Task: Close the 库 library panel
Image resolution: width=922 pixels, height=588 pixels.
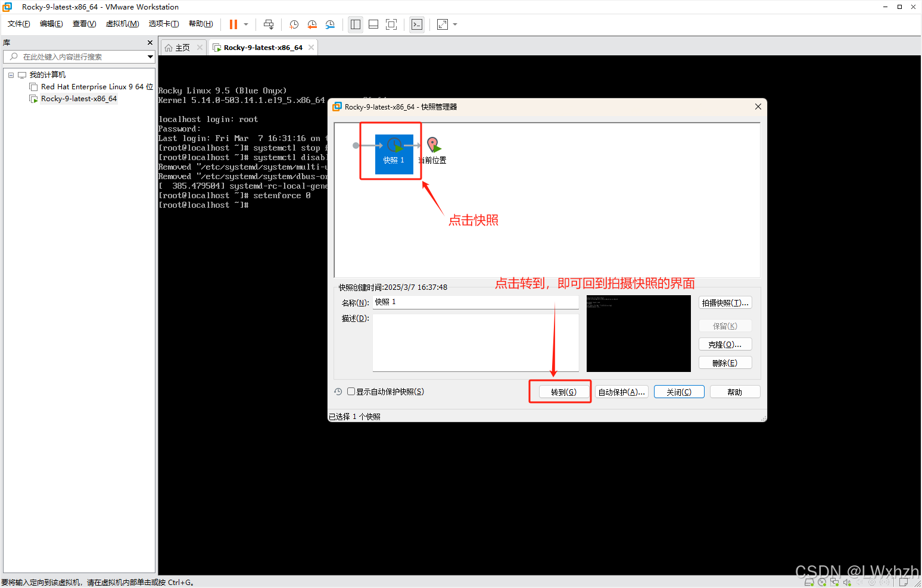Action: [150, 43]
